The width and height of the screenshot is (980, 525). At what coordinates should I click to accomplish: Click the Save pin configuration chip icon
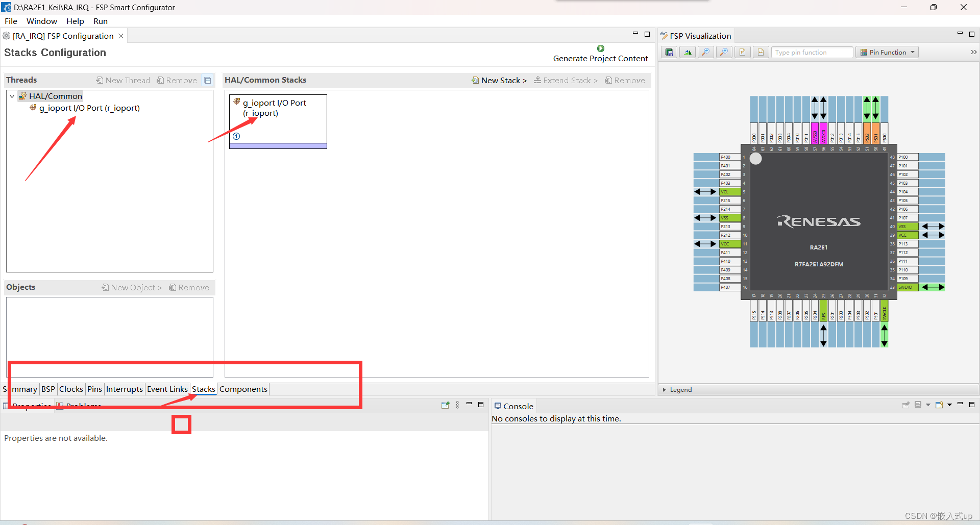[x=669, y=52]
